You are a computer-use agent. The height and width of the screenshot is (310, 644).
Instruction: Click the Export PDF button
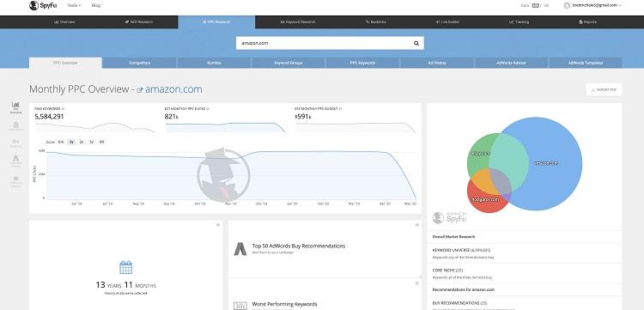[x=604, y=89]
